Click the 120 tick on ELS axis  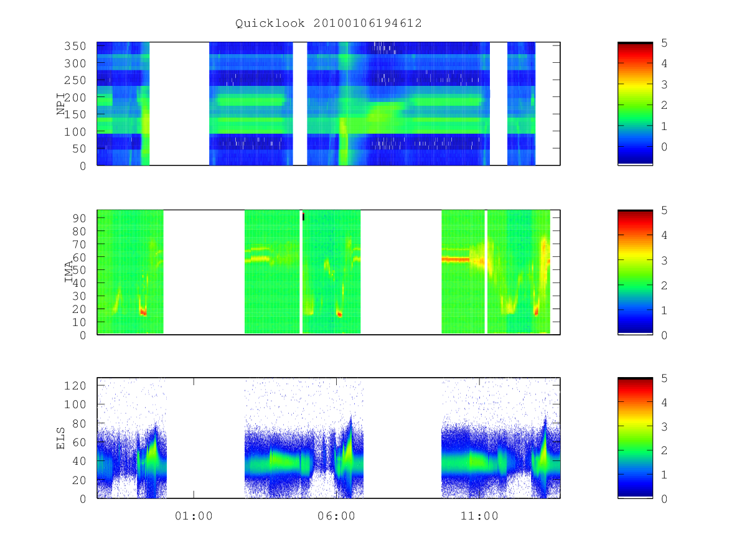point(77,386)
